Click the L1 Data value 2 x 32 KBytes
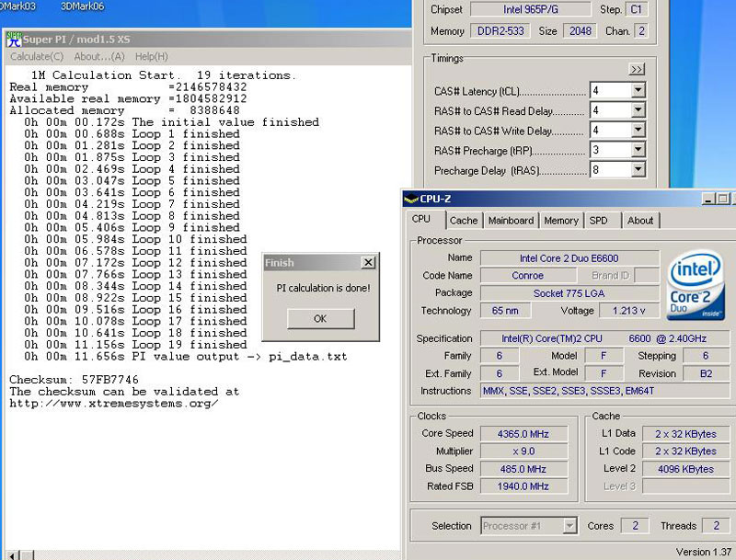 (x=685, y=434)
